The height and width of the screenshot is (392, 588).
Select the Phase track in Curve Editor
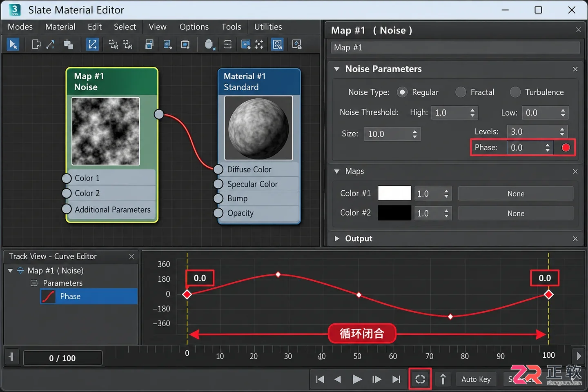tap(89, 296)
